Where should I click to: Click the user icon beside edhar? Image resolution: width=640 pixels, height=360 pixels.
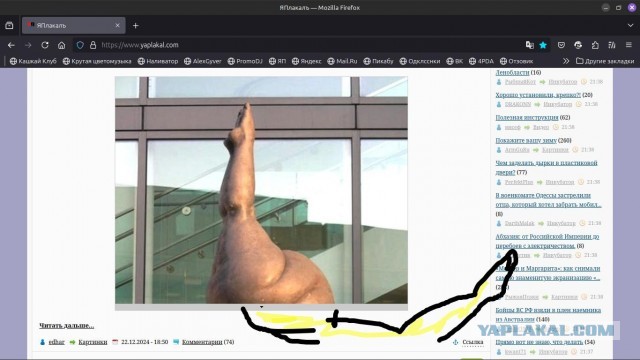[x=42, y=342]
